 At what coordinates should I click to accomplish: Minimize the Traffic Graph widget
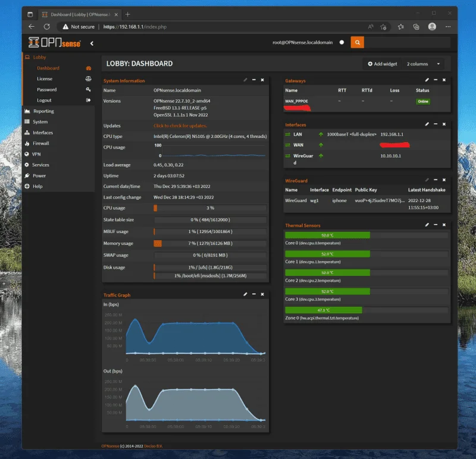pyautogui.click(x=254, y=294)
